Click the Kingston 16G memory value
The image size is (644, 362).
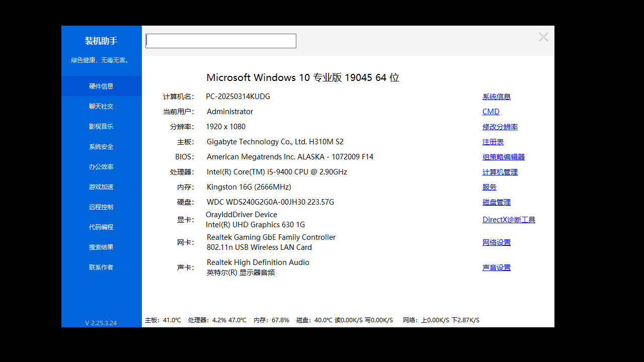coord(249,187)
